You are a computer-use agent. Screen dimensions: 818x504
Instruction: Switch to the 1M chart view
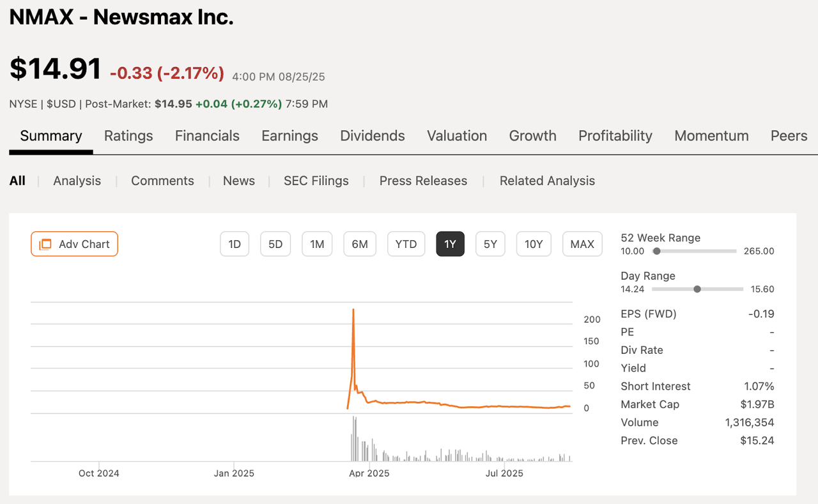317,243
